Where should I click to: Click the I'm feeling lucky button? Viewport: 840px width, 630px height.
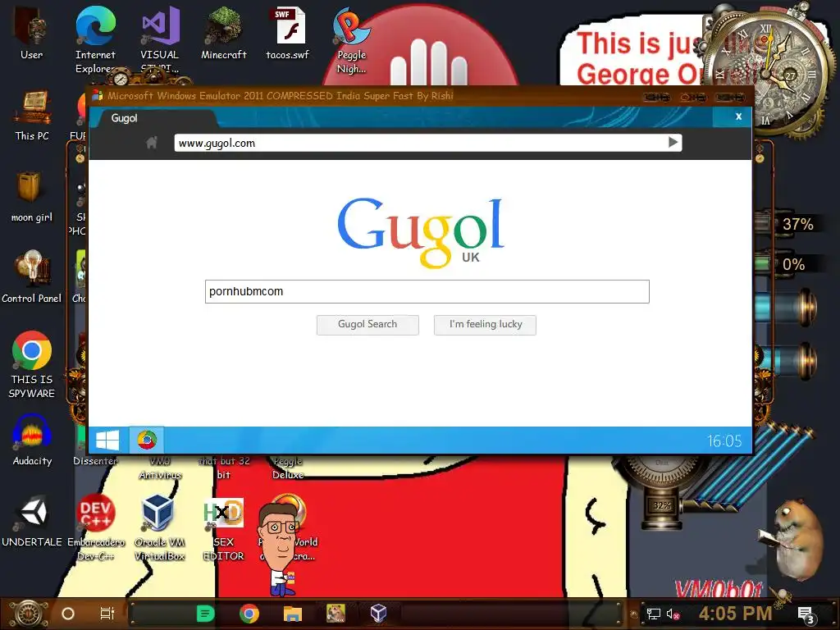(x=485, y=325)
